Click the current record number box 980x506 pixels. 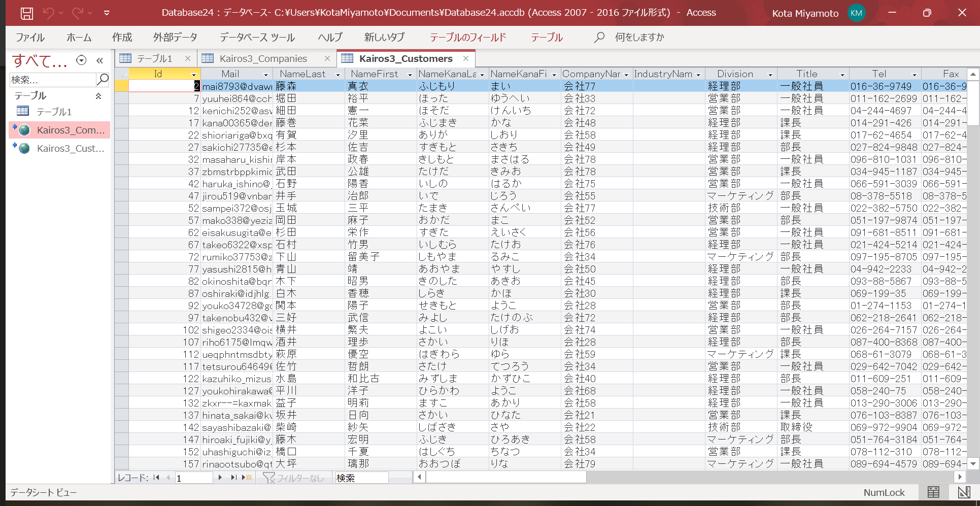pos(194,478)
